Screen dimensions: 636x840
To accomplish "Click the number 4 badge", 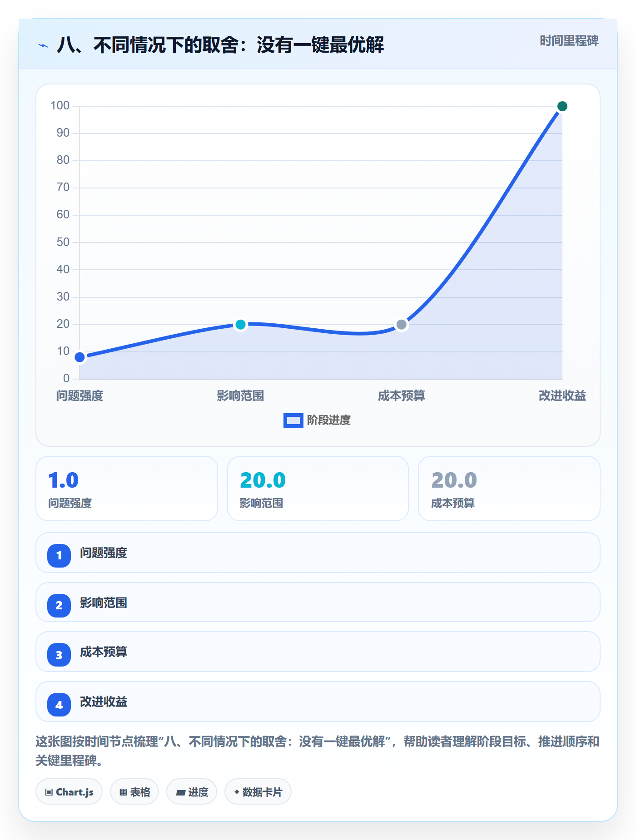I will click(59, 705).
